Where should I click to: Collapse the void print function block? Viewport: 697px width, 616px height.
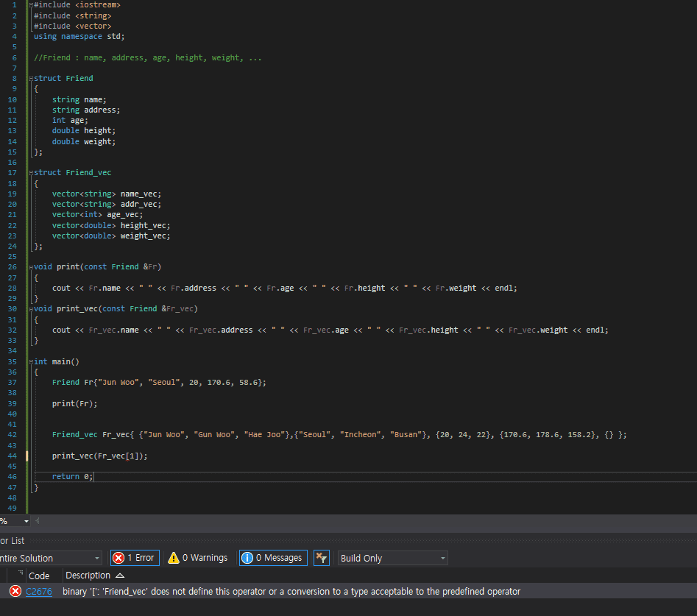(31, 267)
